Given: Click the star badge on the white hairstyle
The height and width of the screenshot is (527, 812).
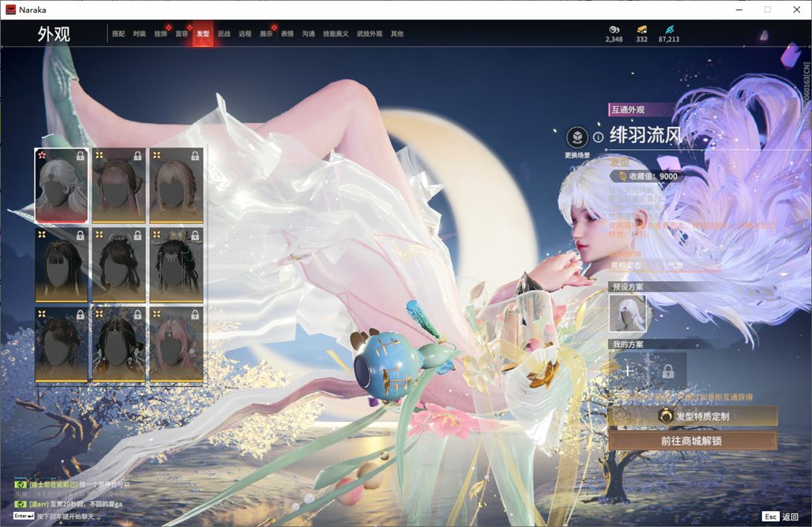Looking at the screenshot, I should pos(42,155).
